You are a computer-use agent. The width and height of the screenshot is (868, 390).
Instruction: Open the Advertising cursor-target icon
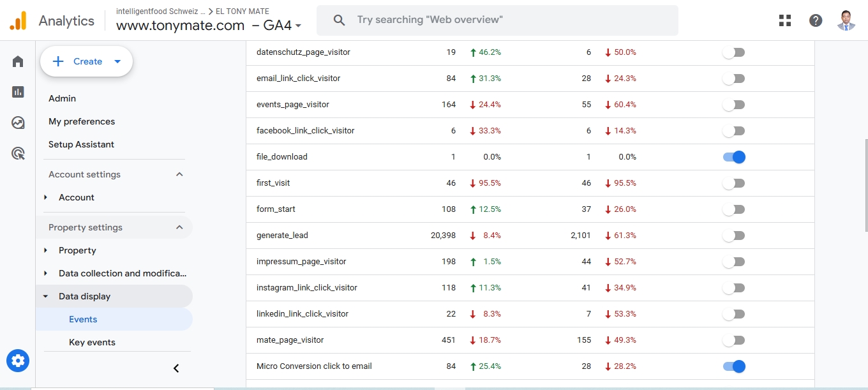18,153
